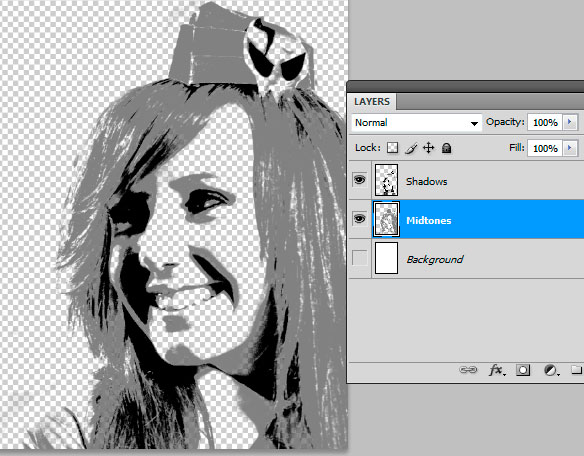Select the Background layer name
This screenshot has height=456, width=584.
click(x=435, y=259)
